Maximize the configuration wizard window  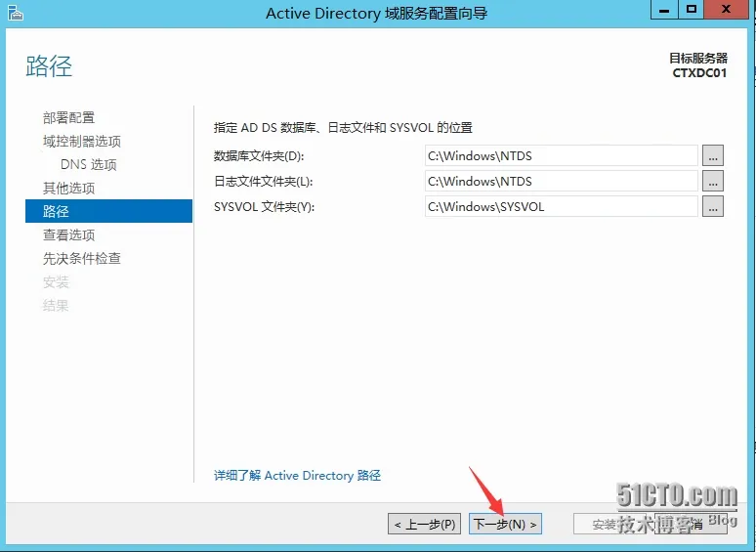692,10
